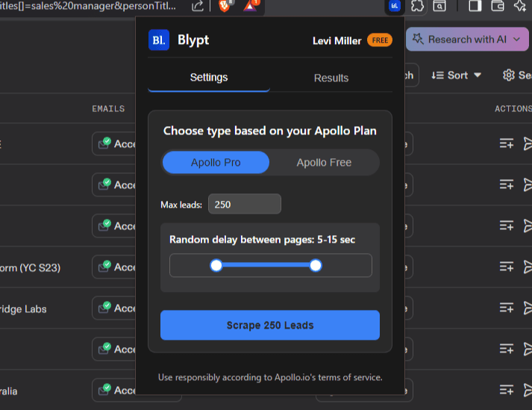Click add-to-list icon in ridge Labs row
This screenshot has height=410, width=532.
(506, 308)
